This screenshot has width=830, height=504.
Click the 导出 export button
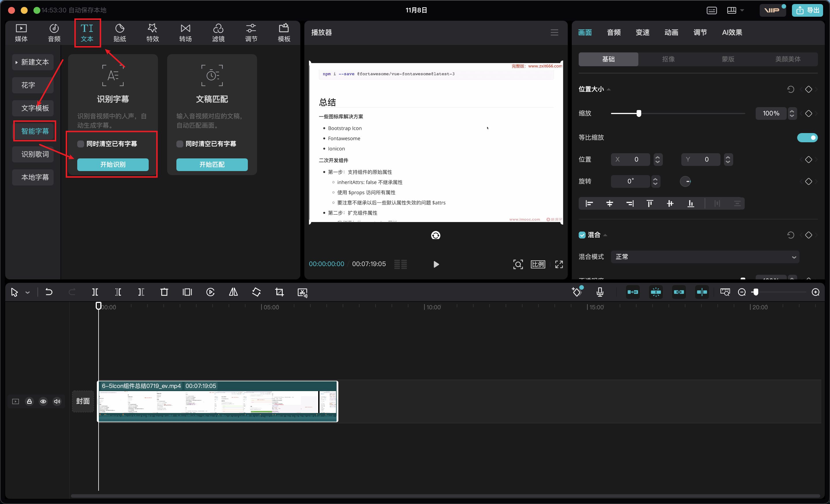click(x=807, y=10)
